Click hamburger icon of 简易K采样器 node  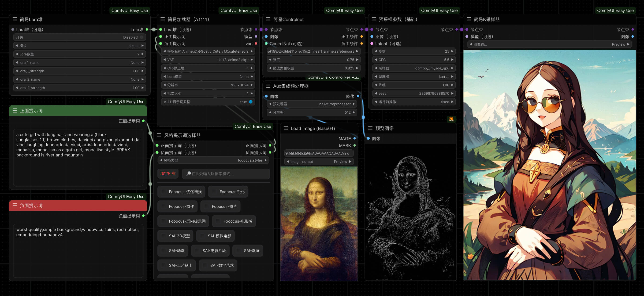click(469, 19)
